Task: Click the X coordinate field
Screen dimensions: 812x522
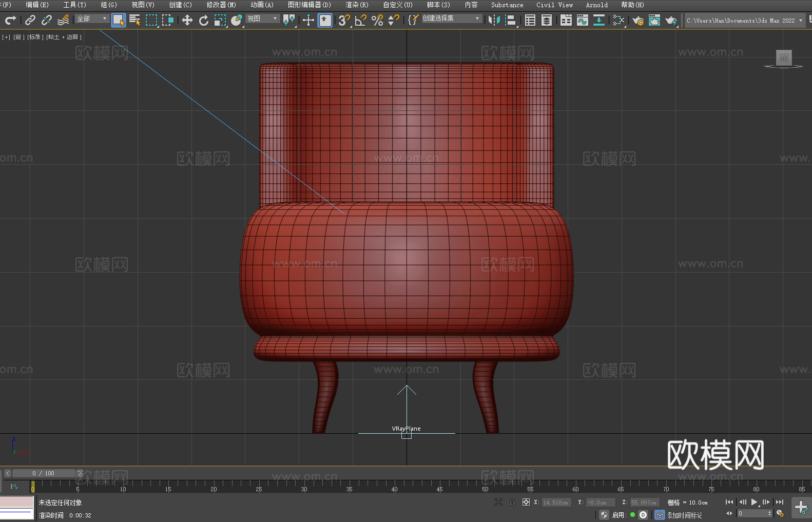Action: 556,502
